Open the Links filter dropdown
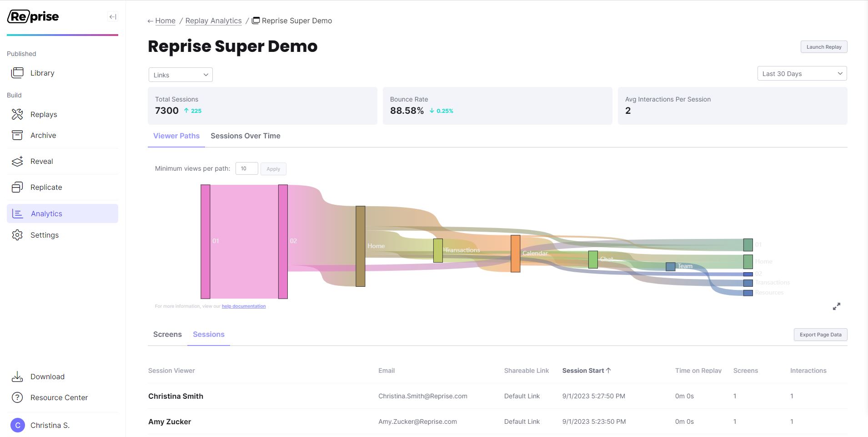 coord(181,75)
